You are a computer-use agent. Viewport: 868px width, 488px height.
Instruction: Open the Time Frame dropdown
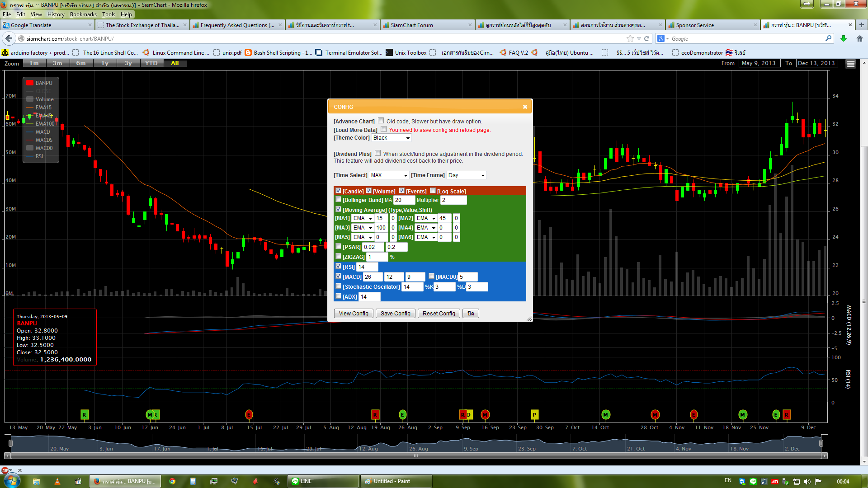click(x=467, y=175)
